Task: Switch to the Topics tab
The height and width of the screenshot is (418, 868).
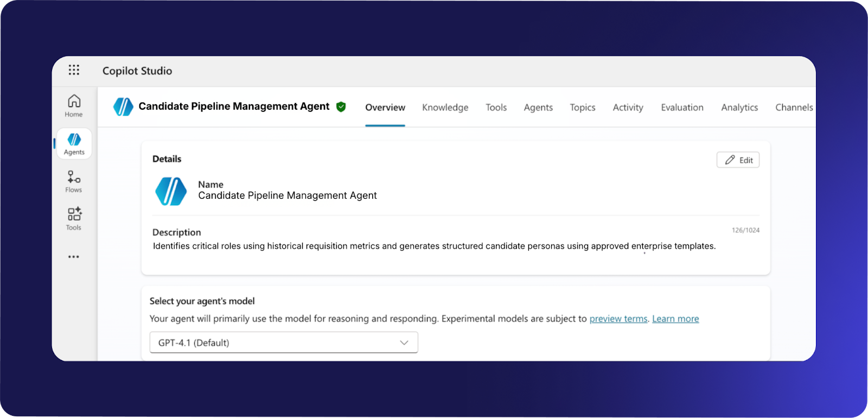Action: point(582,107)
